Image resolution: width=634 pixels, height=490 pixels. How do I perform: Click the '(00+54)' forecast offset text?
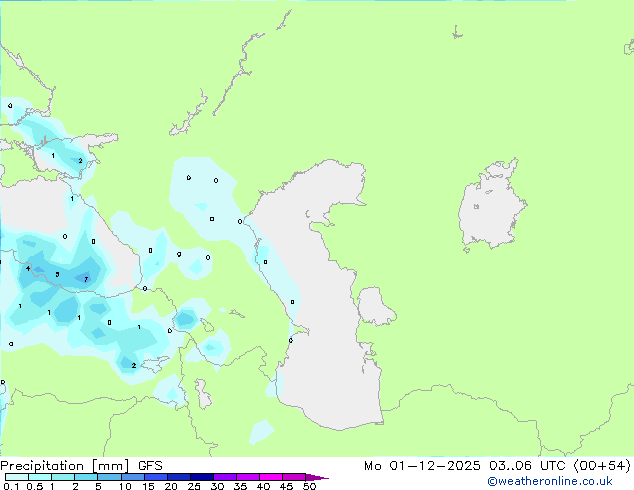tap(602, 466)
